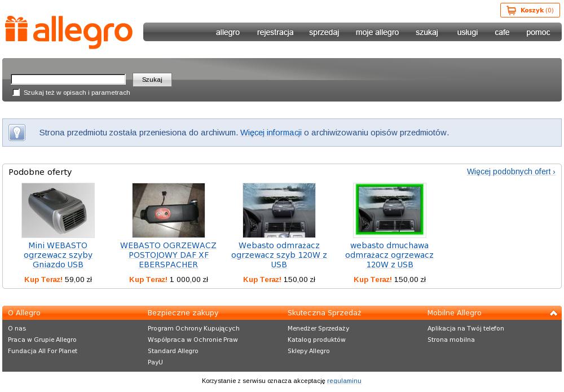The width and height of the screenshot is (564, 392).
Task: Open 'webasto dmuchawa odmrażacz ogrzewacz' offer link
Action: [x=390, y=255]
